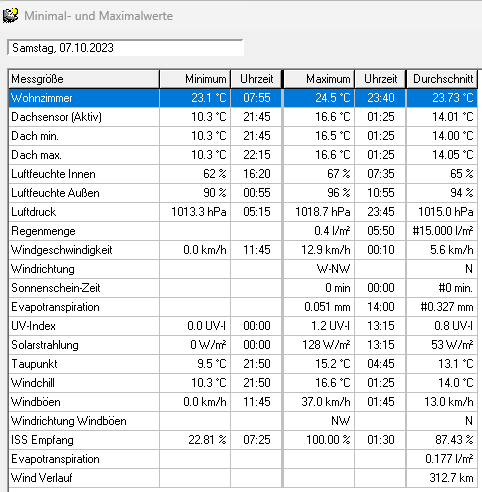482x492 pixels.
Task: Select the UV-Index row
Action: click(x=243, y=326)
